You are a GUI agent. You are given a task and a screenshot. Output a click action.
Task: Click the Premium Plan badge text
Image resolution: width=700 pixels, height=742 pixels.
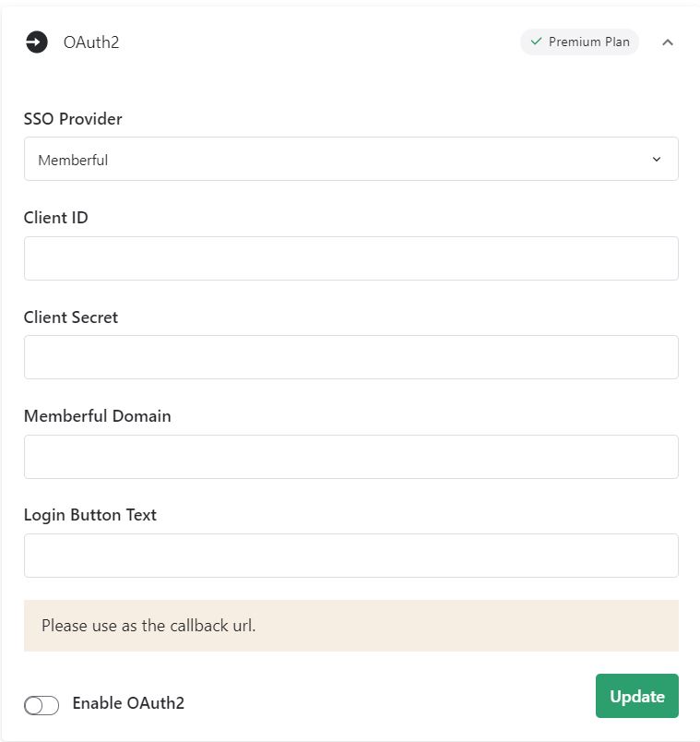point(588,42)
